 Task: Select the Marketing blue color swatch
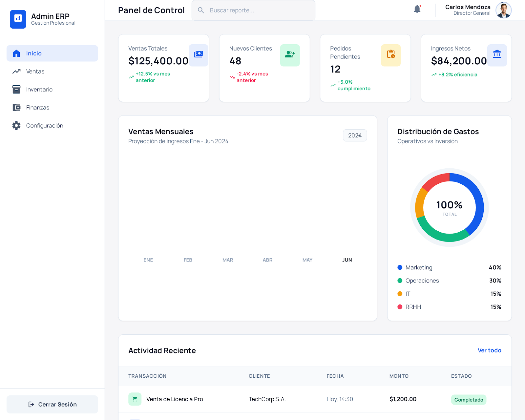point(400,267)
